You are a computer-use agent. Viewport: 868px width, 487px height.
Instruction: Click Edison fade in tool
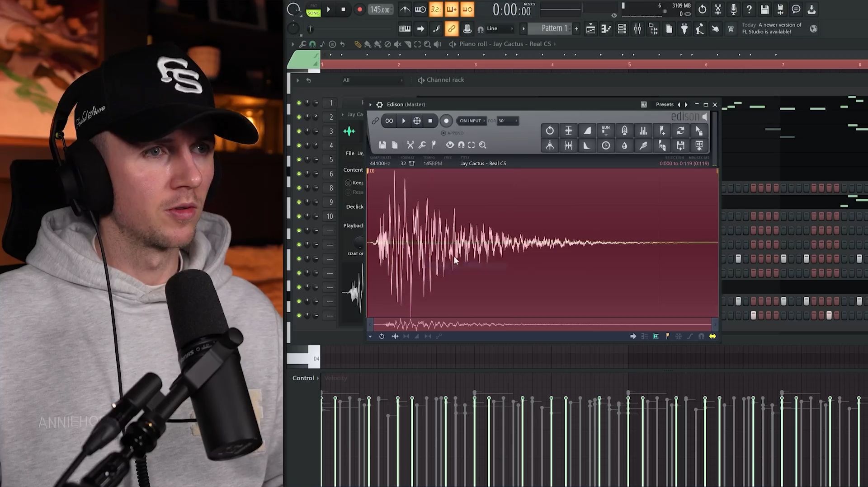click(x=587, y=131)
